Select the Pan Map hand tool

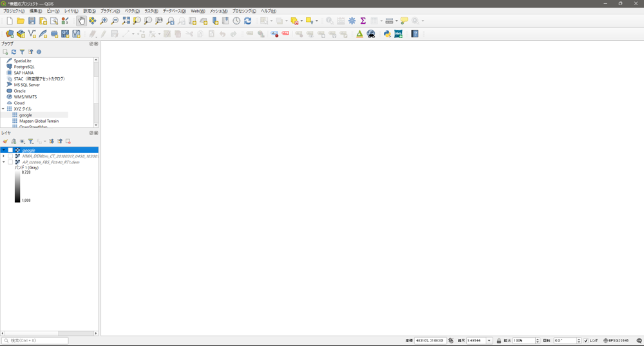point(81,21)
